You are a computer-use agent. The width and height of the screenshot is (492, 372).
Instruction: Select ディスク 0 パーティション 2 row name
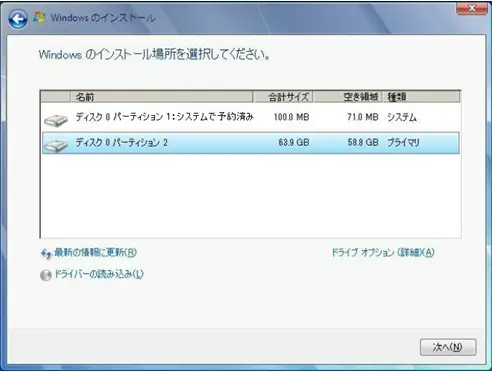click(x=122, y=143)
